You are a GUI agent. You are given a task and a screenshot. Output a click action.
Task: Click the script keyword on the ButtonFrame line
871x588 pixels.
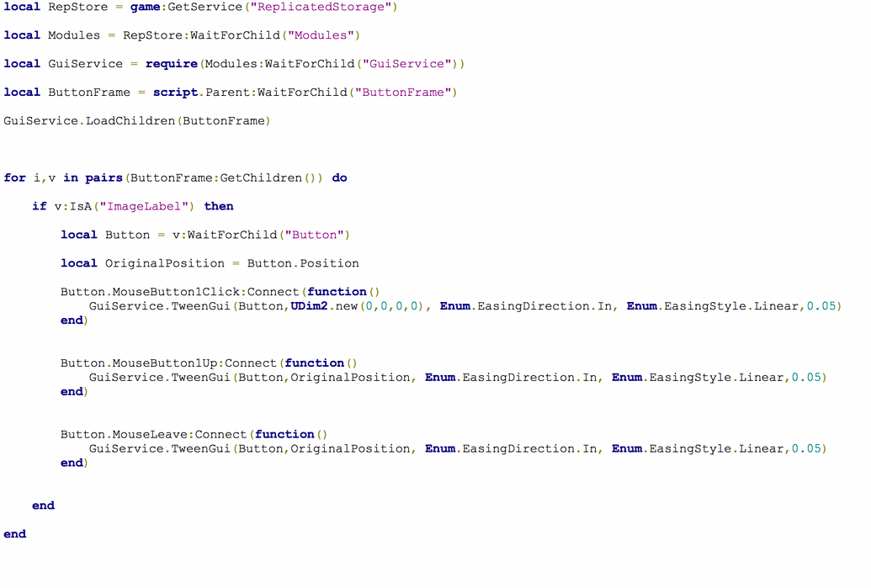click(175, 92)
